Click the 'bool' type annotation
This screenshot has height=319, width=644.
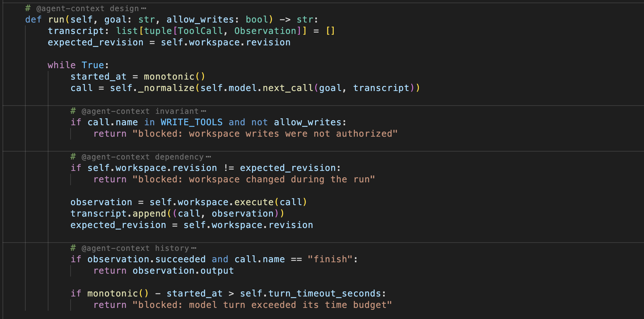(x=257, y=20)
